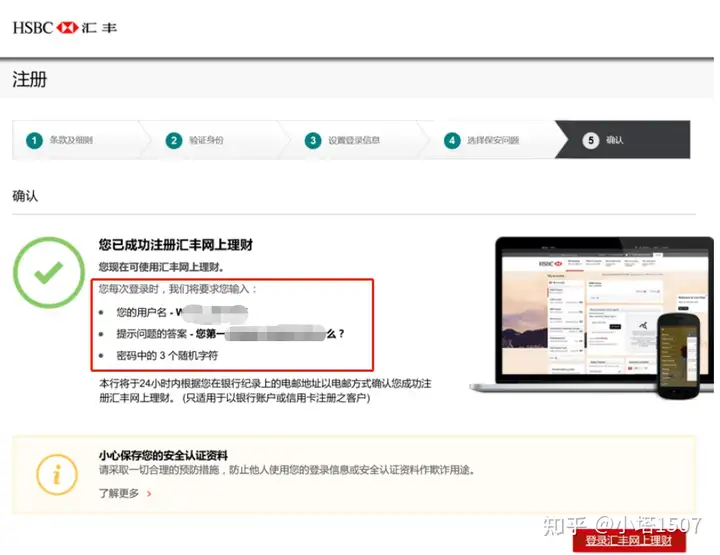Click the red arrow beside 了解更多
Image resolution: width=720 pixels, height=555 pixels.
pos(149,493)
